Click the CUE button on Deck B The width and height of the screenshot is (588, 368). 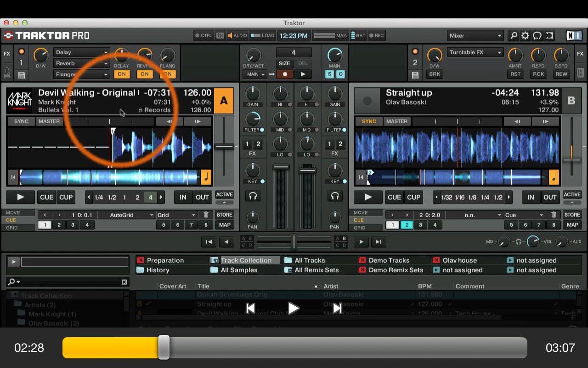394,197
